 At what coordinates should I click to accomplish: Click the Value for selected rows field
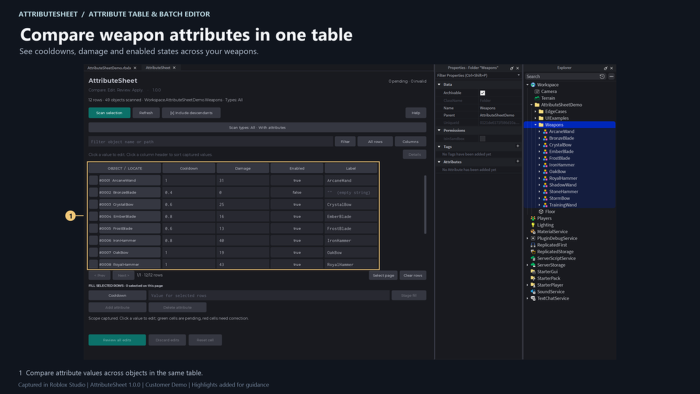tap(269, 295)
